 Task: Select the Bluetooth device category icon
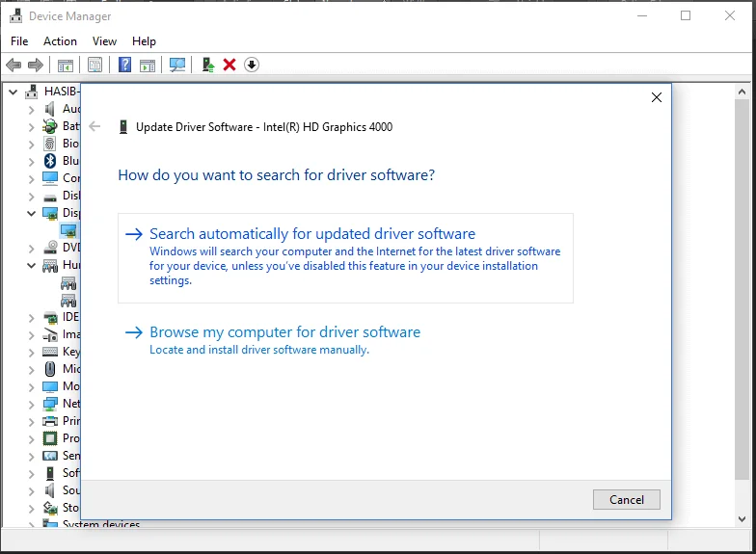click(50, 160)
